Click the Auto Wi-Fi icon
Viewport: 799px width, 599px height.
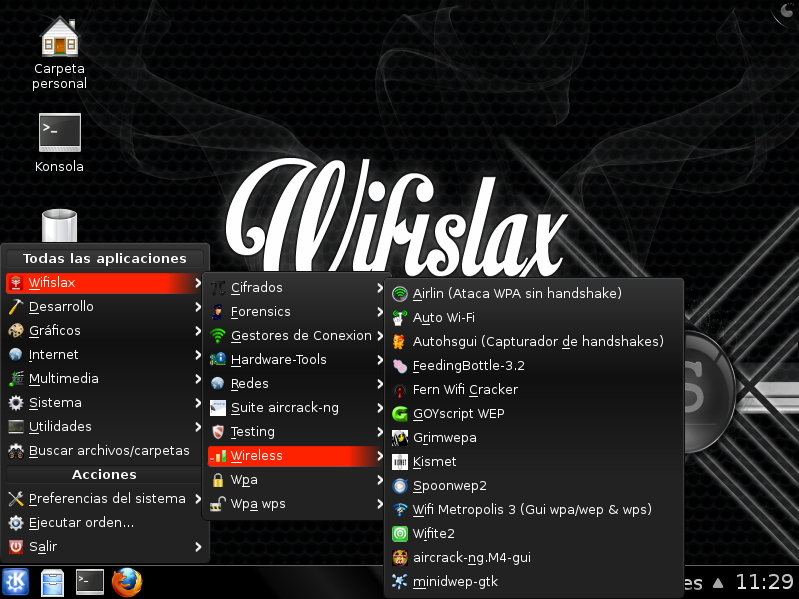pyautogui.click(x=400, y=318)
